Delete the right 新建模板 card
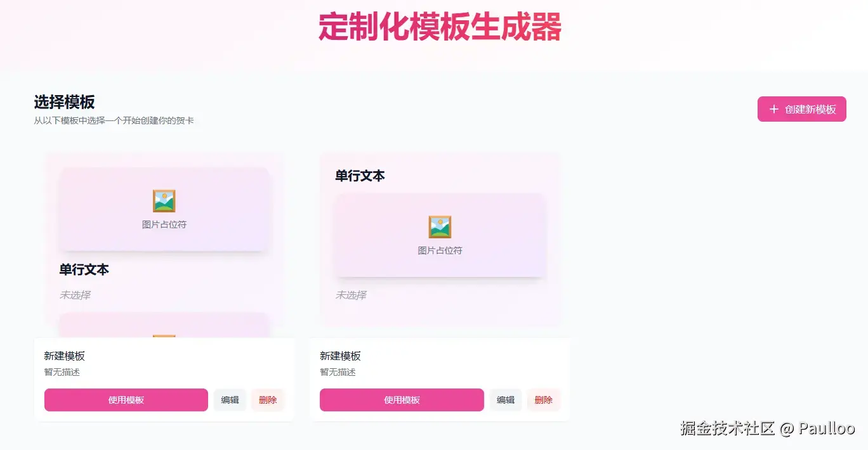 coord(544,400)
